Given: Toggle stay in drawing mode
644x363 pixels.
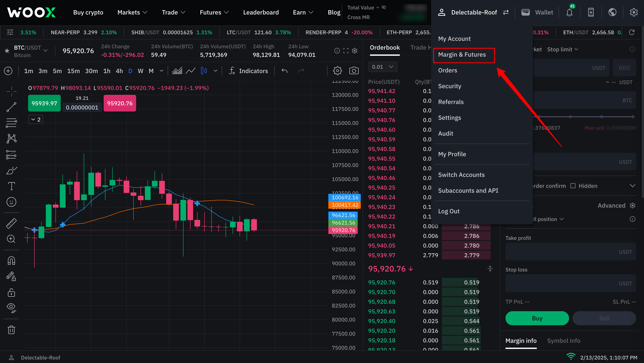Looking at the screenshot, I should (11, 276).
